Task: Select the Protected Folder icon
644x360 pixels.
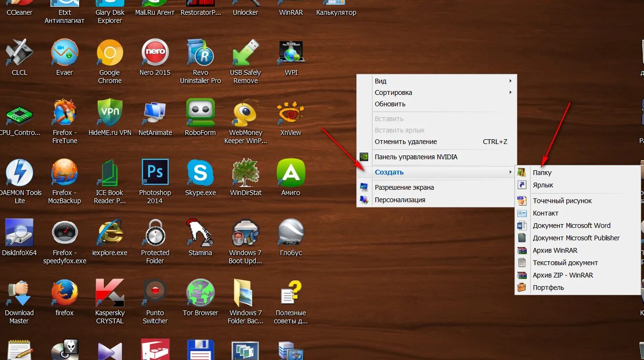Action: [155, 233]
